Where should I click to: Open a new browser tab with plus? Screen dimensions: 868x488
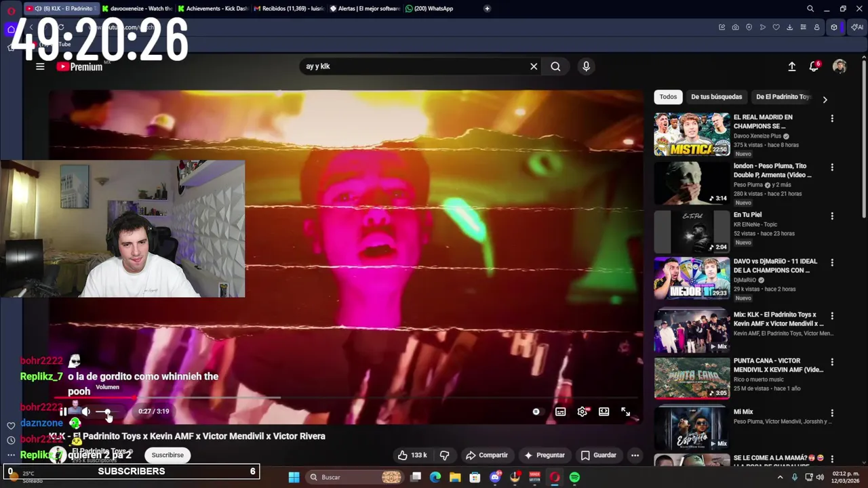click(487, 9)
